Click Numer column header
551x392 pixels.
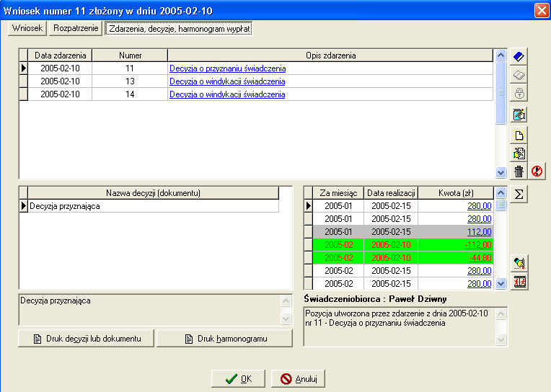[130, 55]
